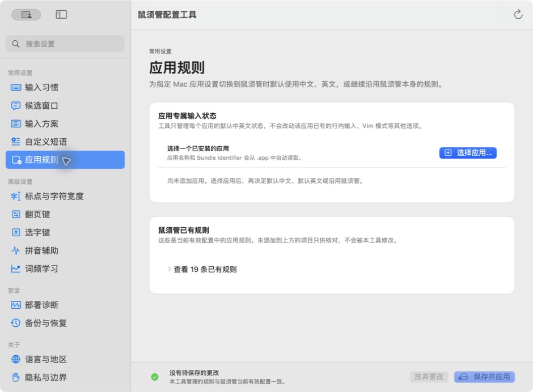Go to the 候选窗口 section
The width and height of the screenshot is (533, 392).
click(65, 105)
